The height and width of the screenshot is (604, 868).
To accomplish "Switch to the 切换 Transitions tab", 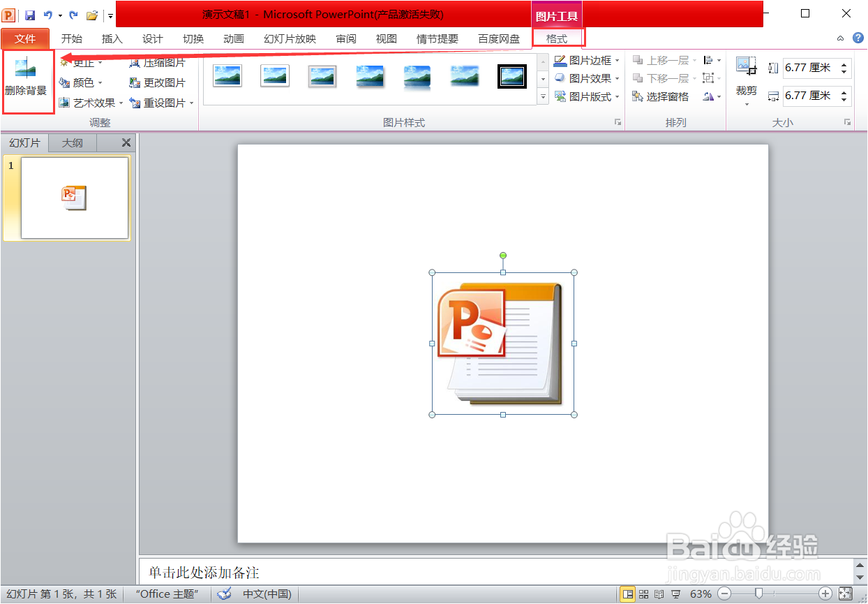I will tap(193, 39).
